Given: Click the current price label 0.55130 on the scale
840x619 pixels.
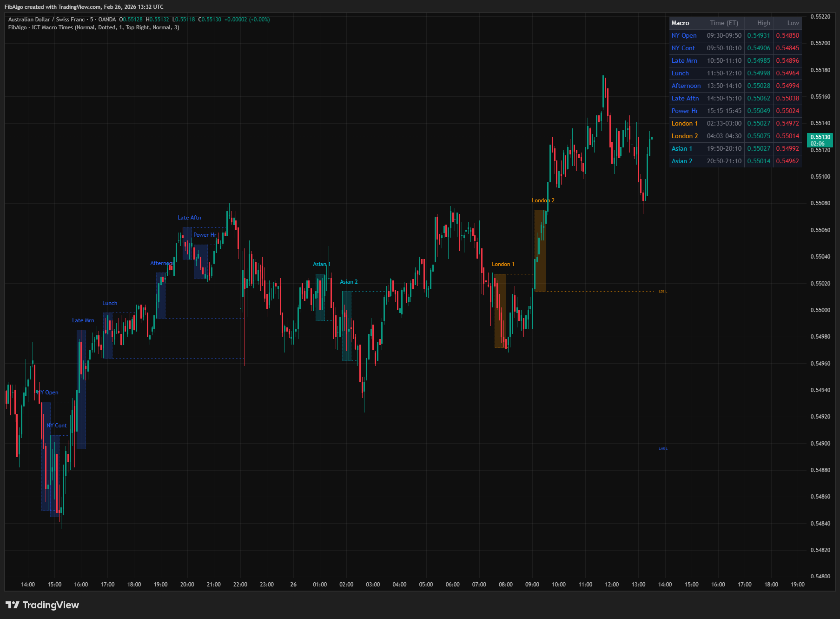Looking at the screenshot, I should 820,137.
